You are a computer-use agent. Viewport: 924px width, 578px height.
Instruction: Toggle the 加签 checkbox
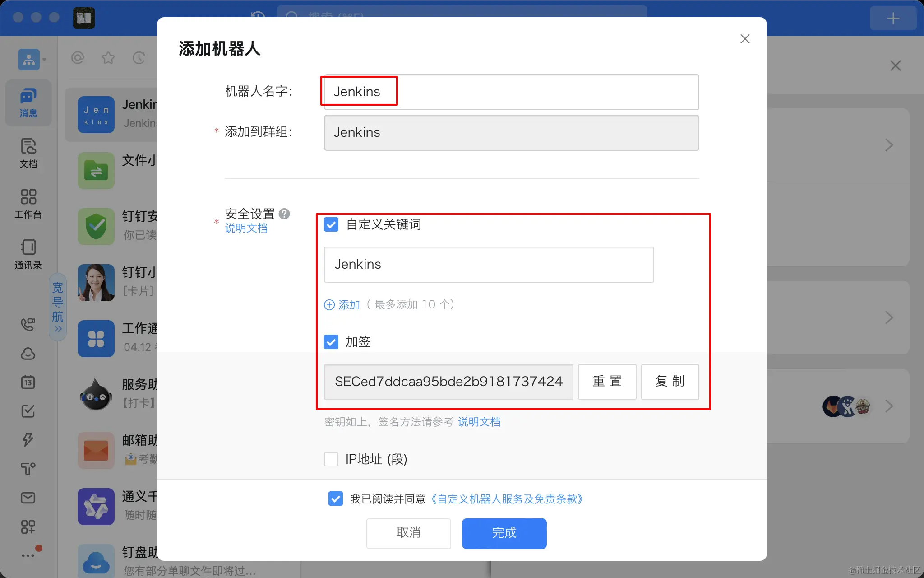click(331, 342)
